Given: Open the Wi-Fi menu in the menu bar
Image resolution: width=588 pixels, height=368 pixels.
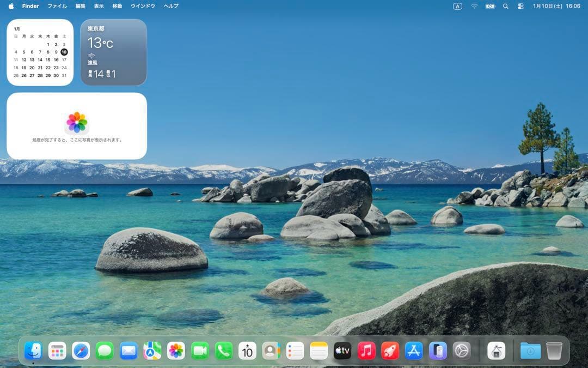Looking at the screenshot, I should click(473, 6).
